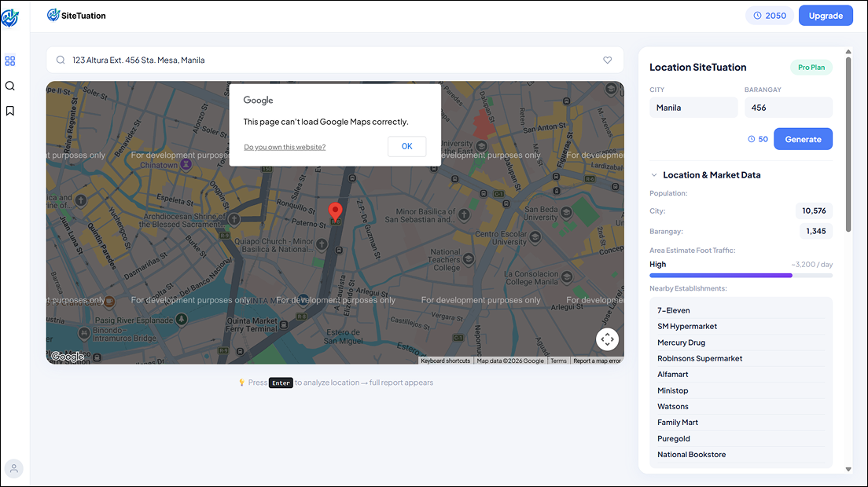Viewport: 868px width, 487px height.
Task: Click Location SiteTuation panel heading
Action: coord(697,68)
